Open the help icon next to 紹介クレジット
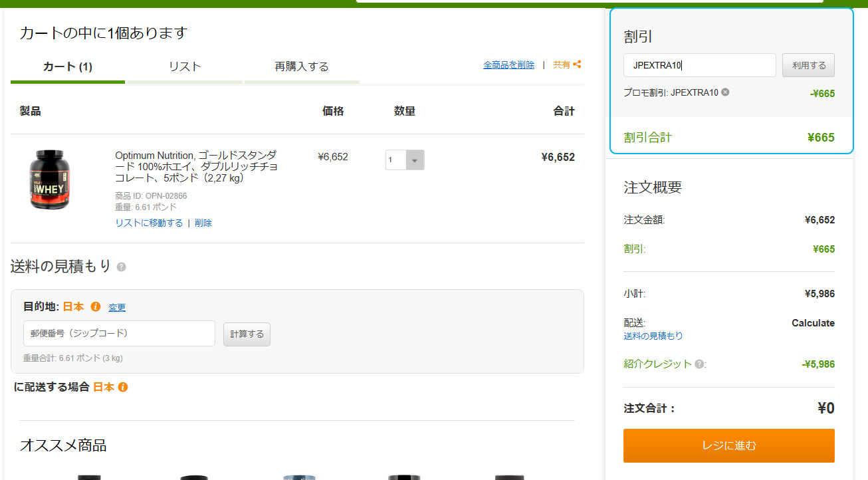Viewport: 868px width, 480px height. click(x=699, y=364)
